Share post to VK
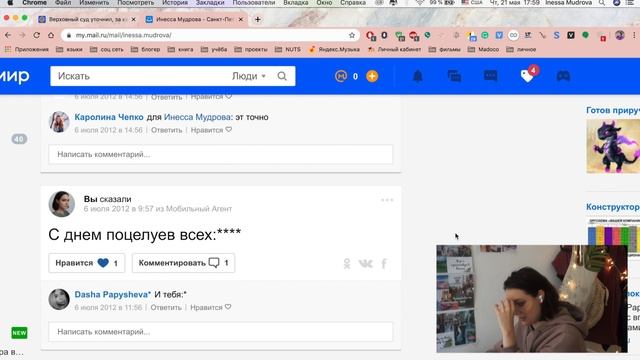Viewport: 640px width, 360px height. [x=365, y=264]
